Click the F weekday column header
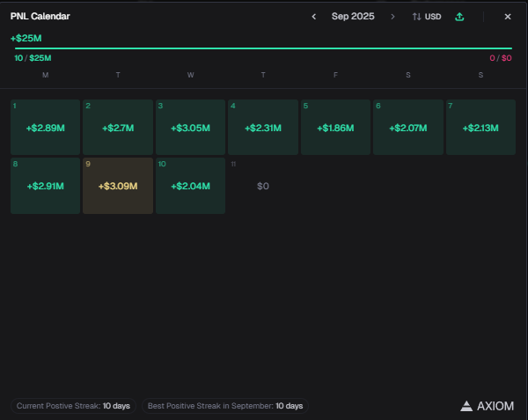Image resolution: width=528 pixels, height=420 pixels. pyautogui.click(x=335, y=75)
